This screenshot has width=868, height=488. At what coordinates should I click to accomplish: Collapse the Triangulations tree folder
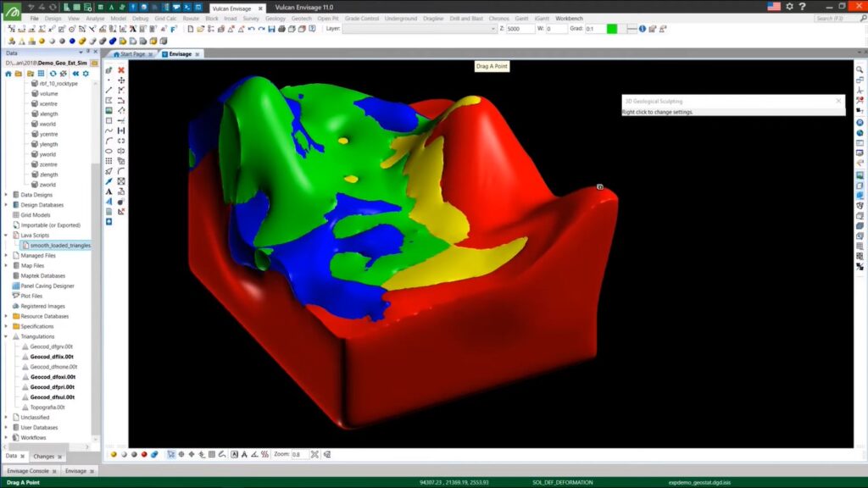(6, 336)
